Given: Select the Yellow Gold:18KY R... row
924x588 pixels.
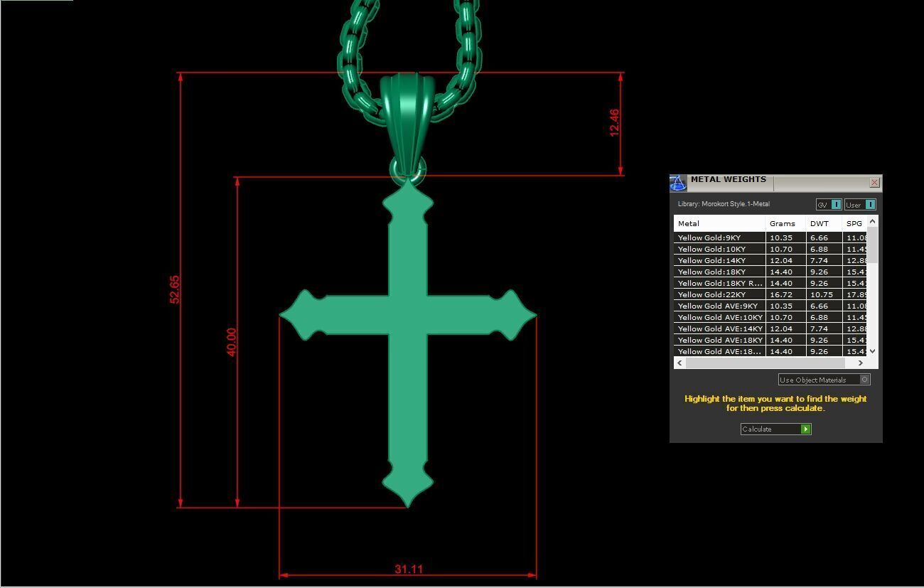Looking at the screenshot, I should point(770,283).
